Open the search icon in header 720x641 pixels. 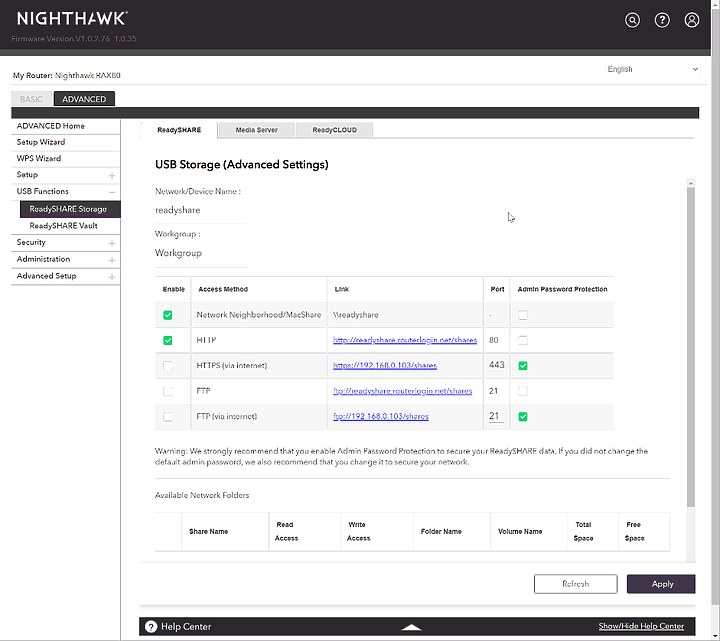tap(632, 20)
